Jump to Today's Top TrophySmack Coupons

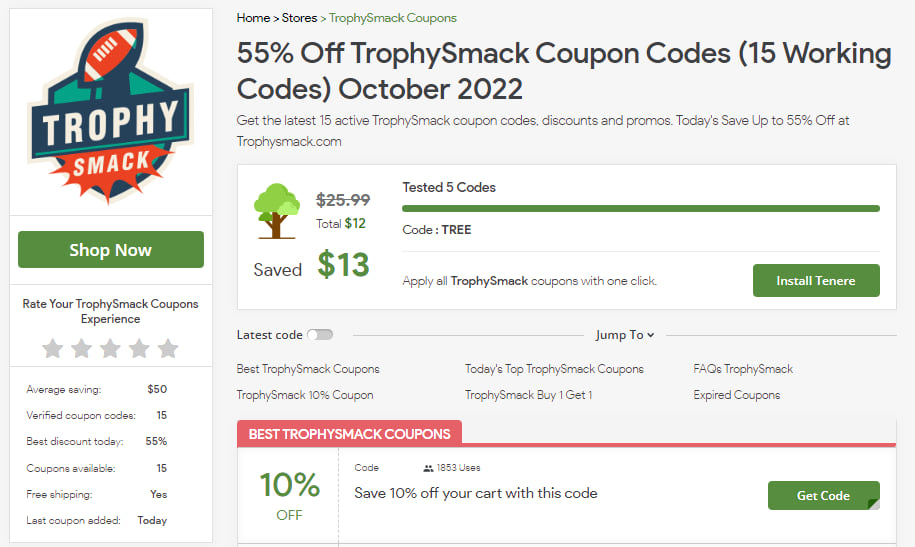tap(554, 369)
